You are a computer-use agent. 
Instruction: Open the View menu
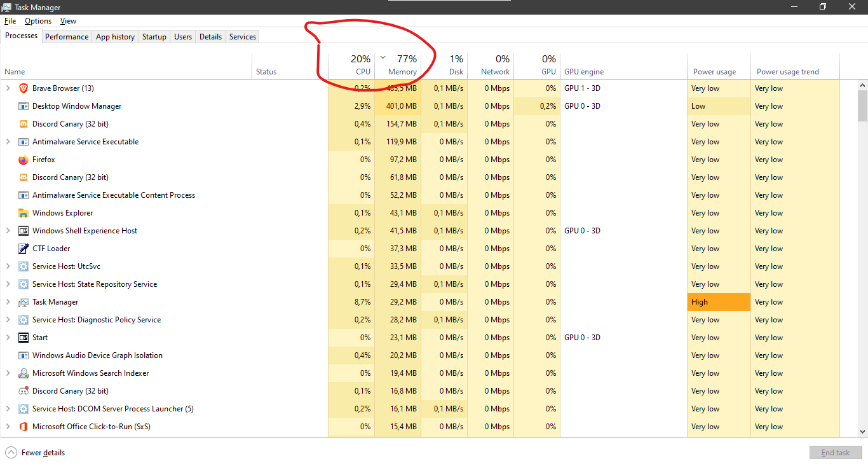click(x=68, y=21)
